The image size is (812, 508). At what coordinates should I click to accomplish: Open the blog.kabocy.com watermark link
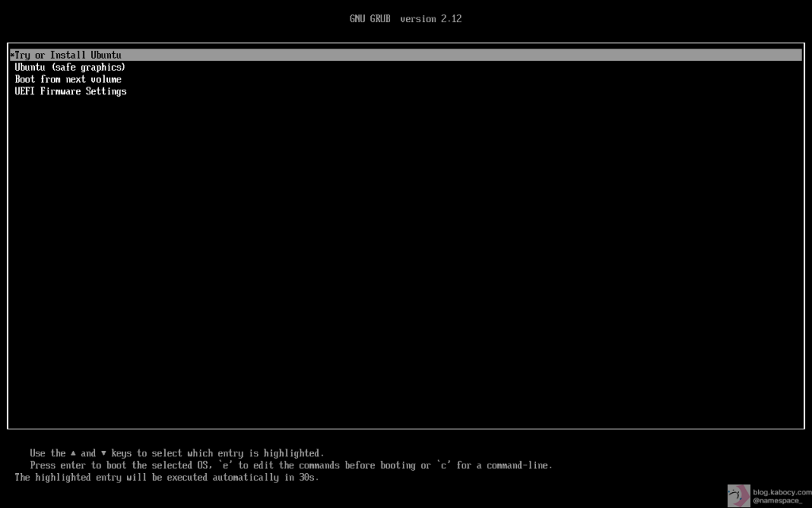[x=781, y=491]
